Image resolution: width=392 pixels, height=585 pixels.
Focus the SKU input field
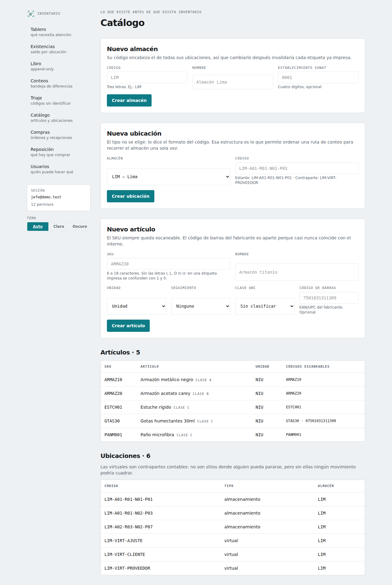(168, 264)
